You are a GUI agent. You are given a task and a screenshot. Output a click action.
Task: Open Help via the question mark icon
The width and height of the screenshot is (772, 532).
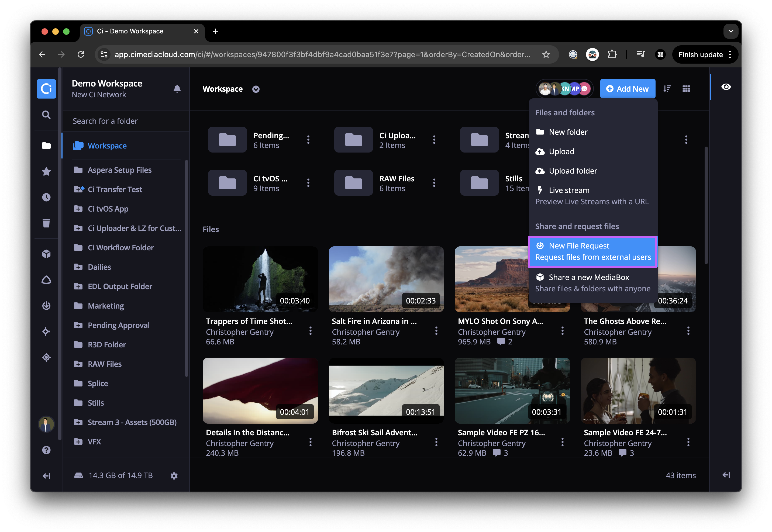[x=46, y=450]
